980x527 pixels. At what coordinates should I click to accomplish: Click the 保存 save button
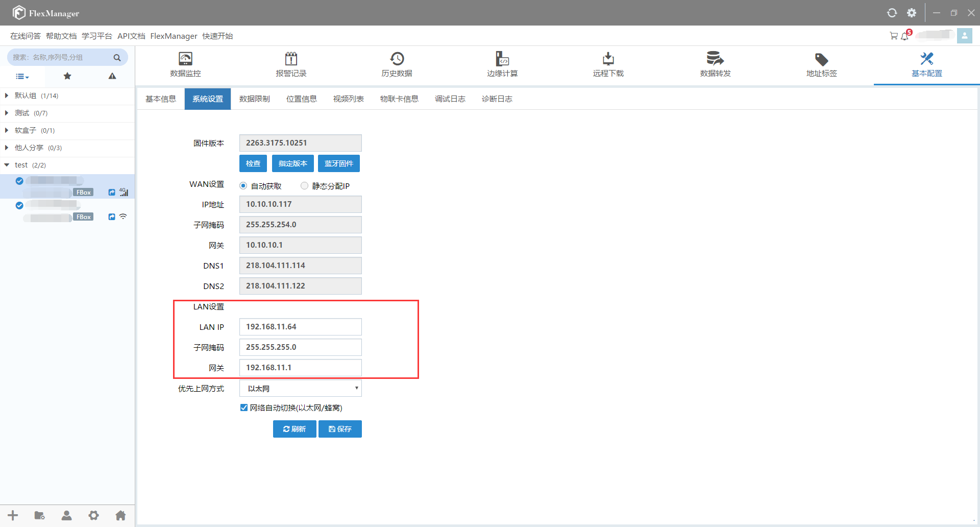pos(340,429)
